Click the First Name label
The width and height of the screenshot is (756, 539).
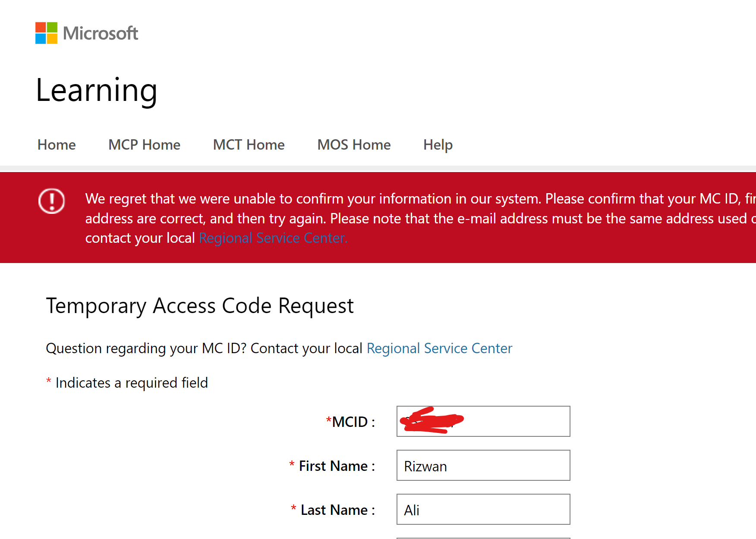coord(332,466)
